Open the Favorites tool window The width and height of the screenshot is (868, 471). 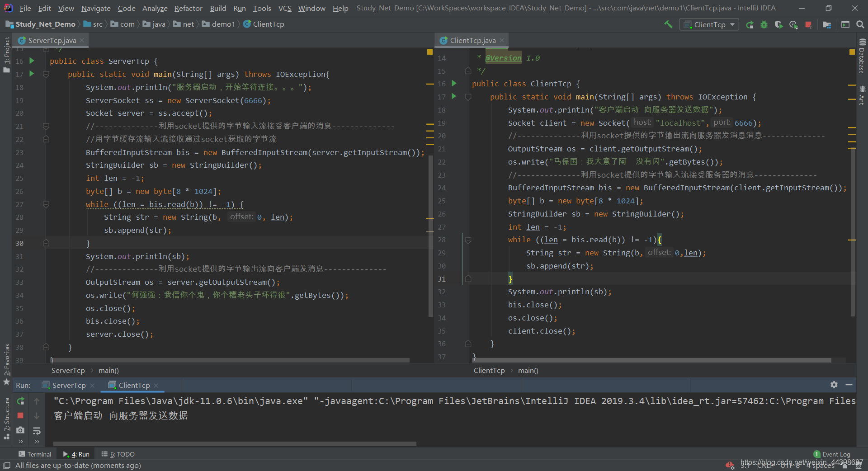[6, 364]
